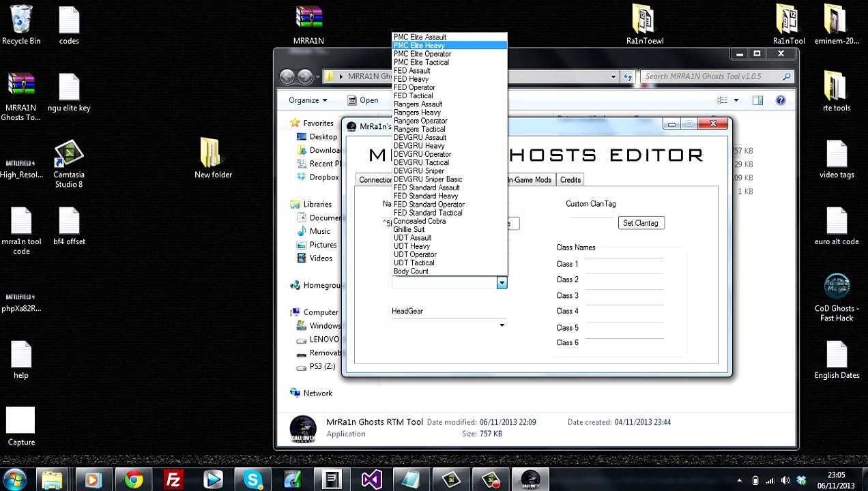This screenshot has width=868, height=491.
Task: Select the New folder desktop icon
Action: (x=213, y=159)
